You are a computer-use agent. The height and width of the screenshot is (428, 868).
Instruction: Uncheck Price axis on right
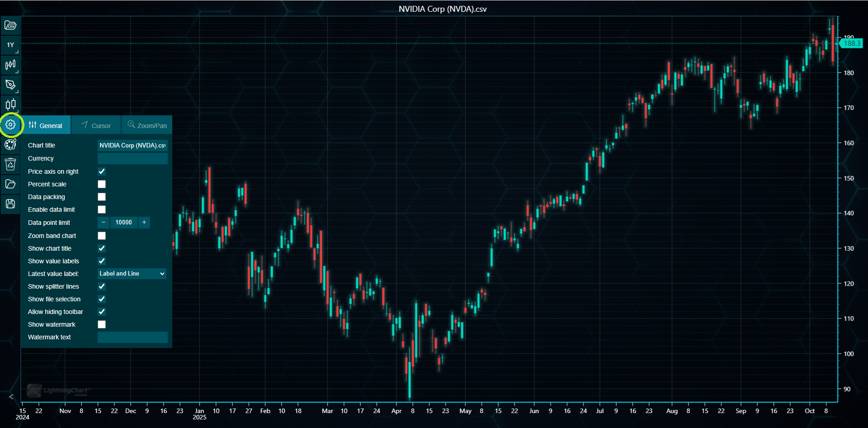pos(102,171)
